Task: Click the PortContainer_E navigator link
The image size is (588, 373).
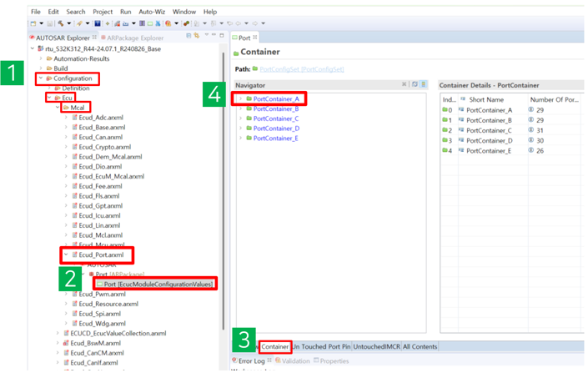Action: [x=275, y=138]
